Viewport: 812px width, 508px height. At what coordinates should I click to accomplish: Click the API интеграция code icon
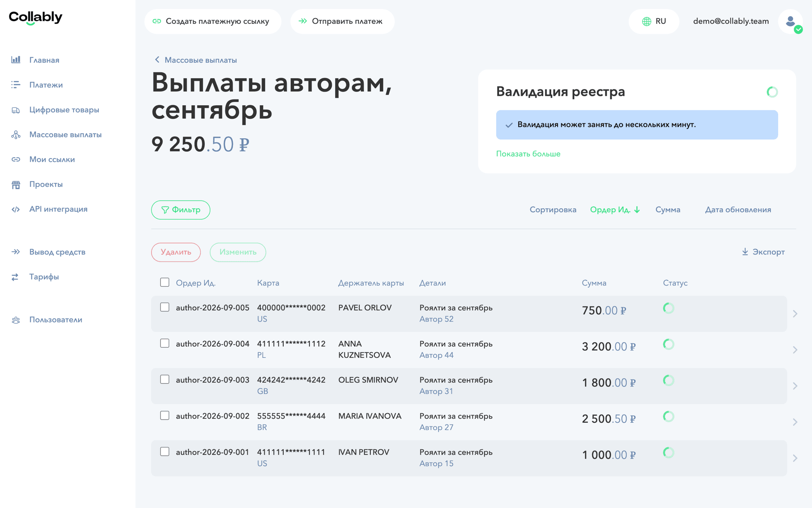tap(16, 209)
